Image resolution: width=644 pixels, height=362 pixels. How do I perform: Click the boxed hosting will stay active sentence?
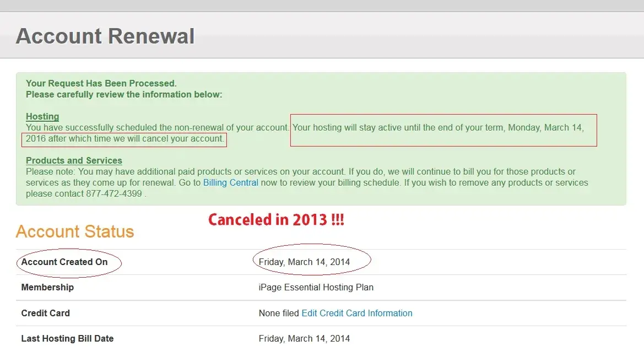pos(437,128)
